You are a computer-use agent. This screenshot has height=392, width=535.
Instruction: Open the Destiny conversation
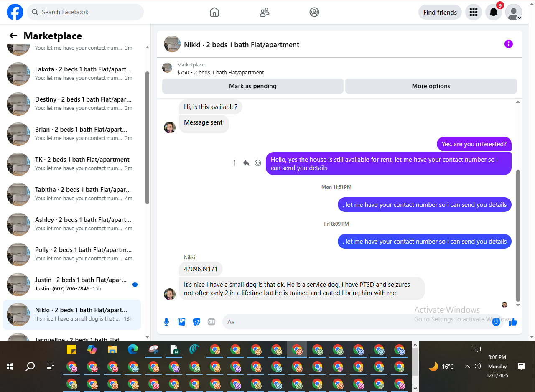(72, 104)
